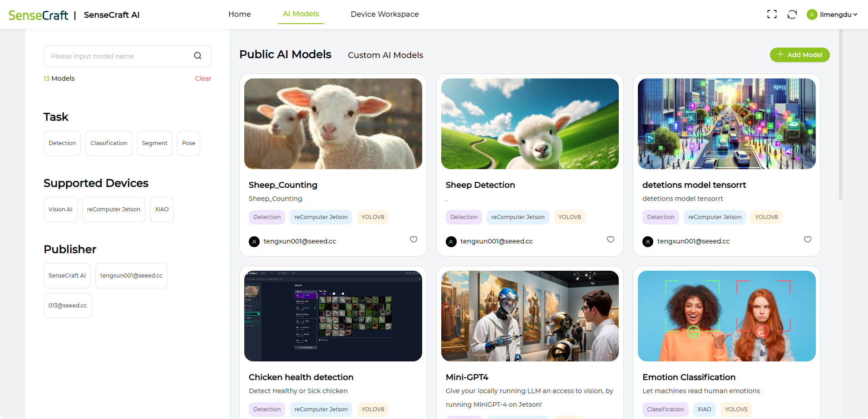Focus the model name search field

pos(127,56)
